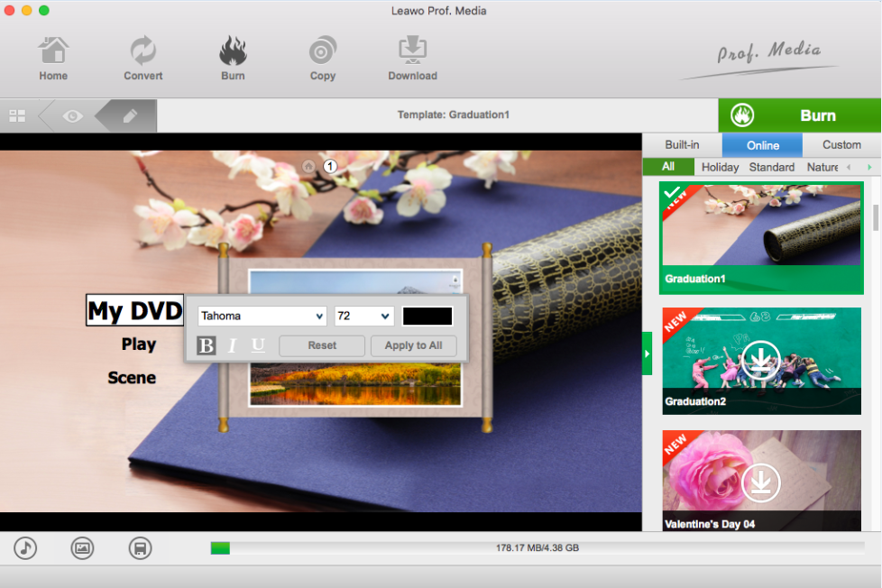The image size is (882, 588).
Task: Save template with floppy disk icon
Action: pos(140,548)
